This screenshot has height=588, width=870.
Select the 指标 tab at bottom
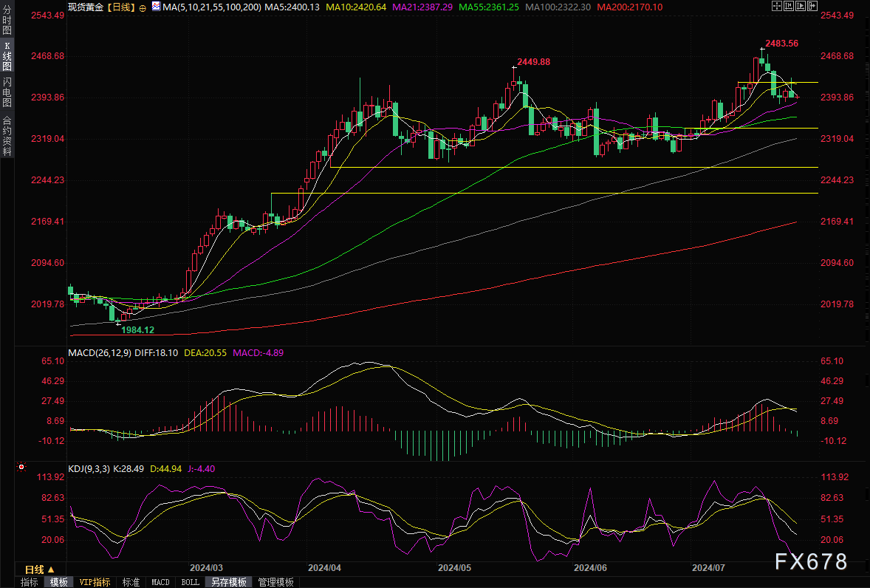click(29, 582)
